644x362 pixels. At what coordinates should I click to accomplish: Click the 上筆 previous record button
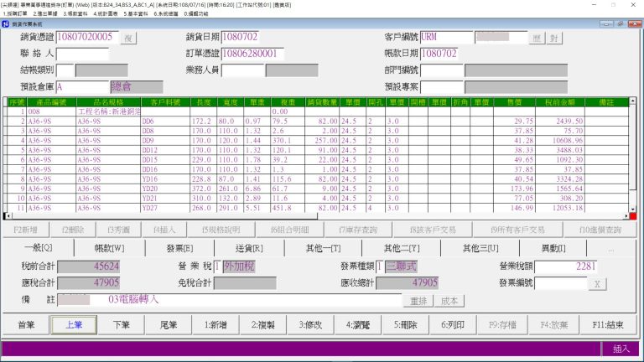point(74,324)
